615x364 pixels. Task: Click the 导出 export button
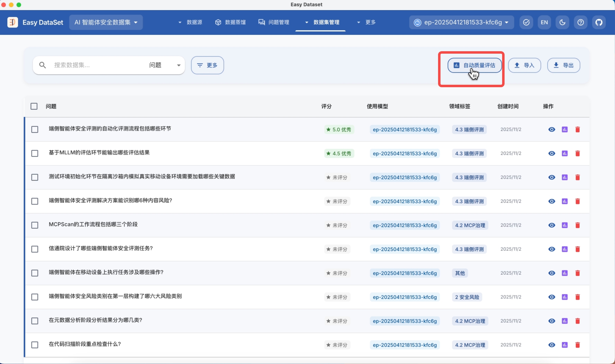click(563, 65)
